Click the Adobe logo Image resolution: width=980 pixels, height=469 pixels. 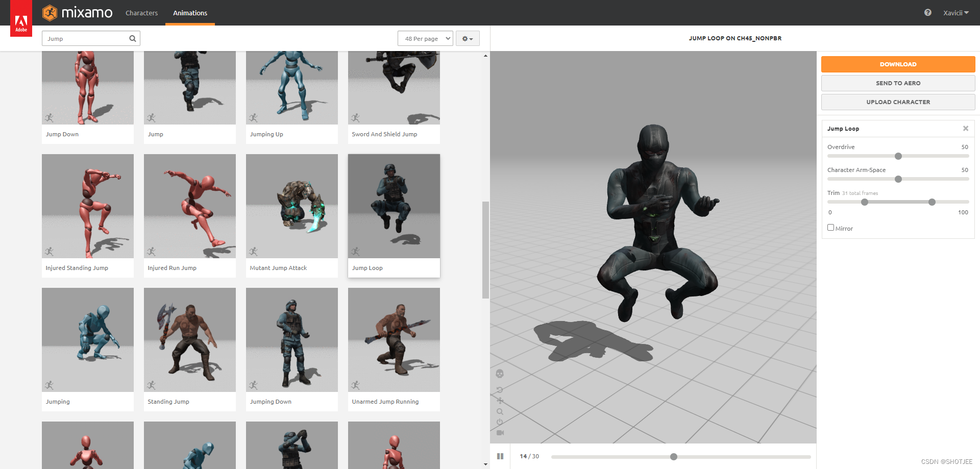(x=21, y=18)
